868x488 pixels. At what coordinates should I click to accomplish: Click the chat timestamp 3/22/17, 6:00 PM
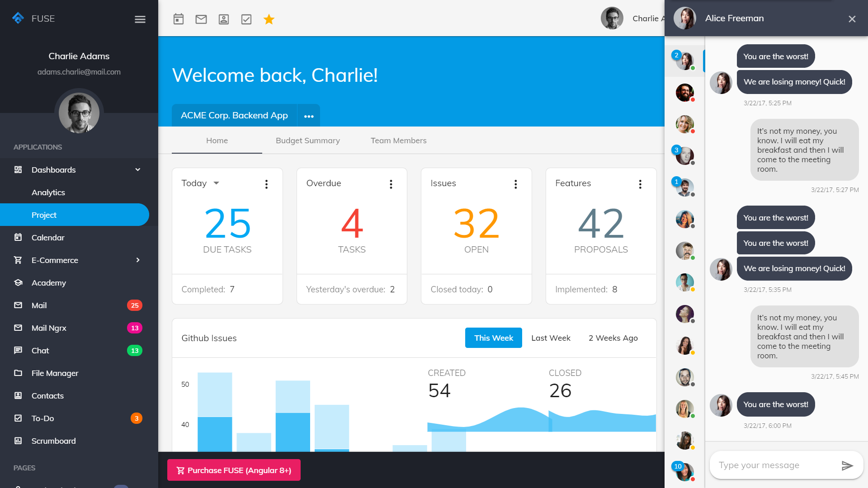[x=768, y=426]
